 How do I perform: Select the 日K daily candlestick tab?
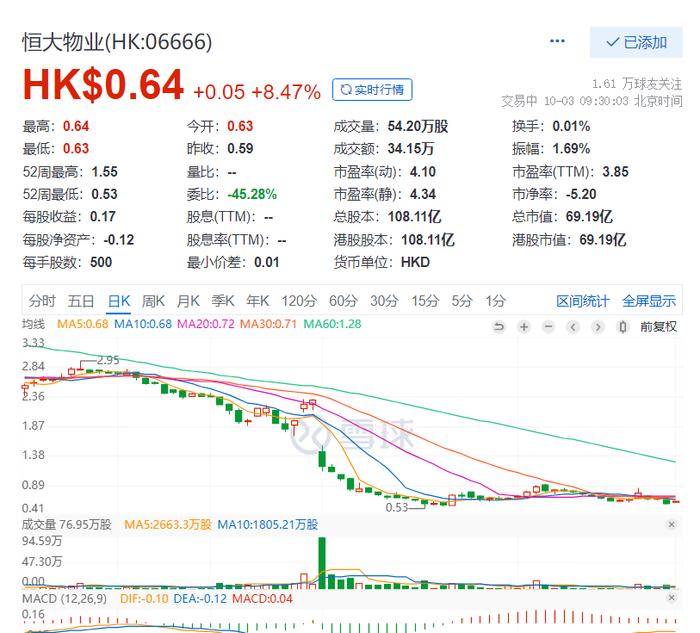(119, 301)
